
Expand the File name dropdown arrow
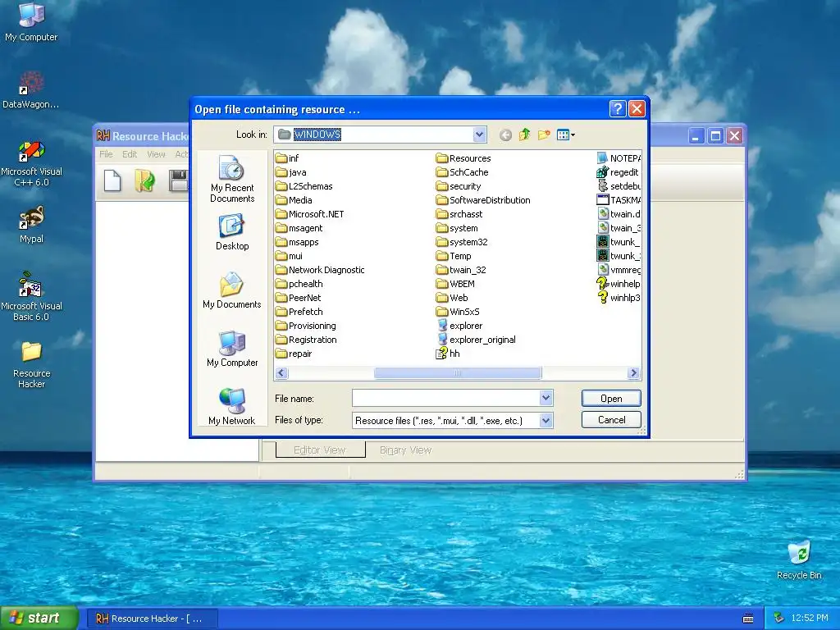click(x=546, y=398)
